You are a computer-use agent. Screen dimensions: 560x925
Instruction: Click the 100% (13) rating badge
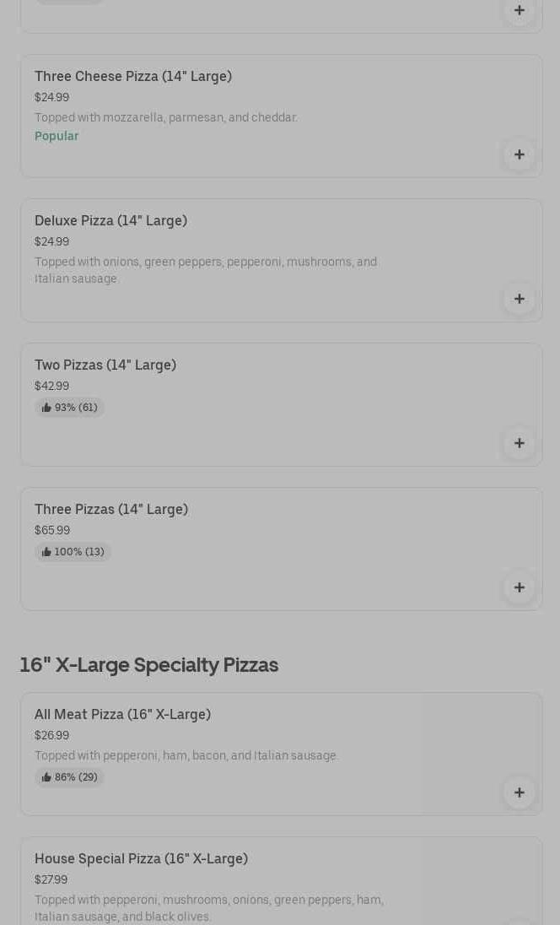click(73, 552)
